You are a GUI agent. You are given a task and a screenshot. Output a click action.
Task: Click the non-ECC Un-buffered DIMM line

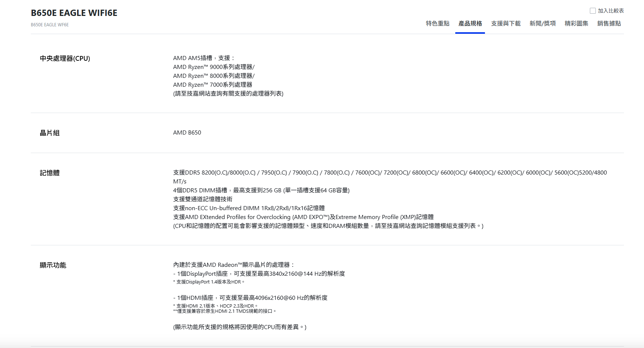(249, 208)
